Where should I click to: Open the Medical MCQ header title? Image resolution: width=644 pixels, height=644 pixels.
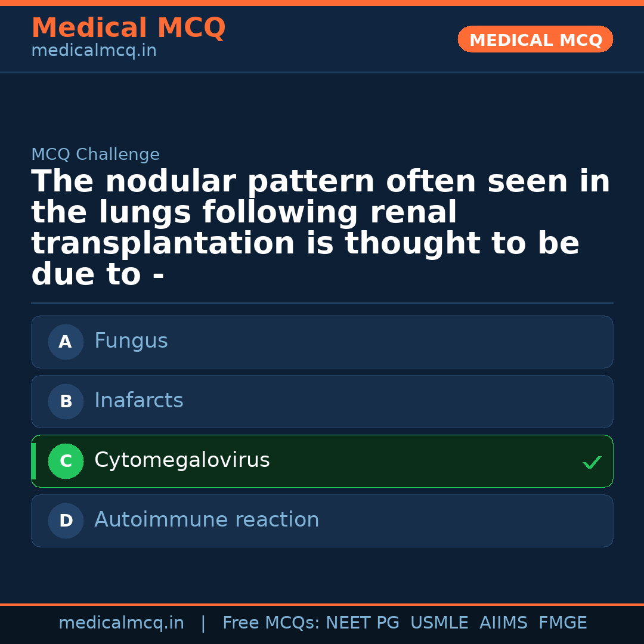[128, 28]
